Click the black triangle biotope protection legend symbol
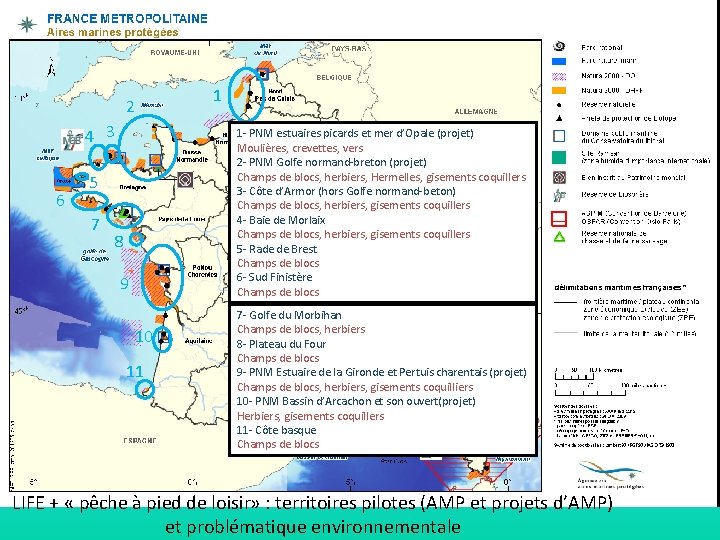The image size is (720, 540). pyautogui.click(x=559, y=118)
